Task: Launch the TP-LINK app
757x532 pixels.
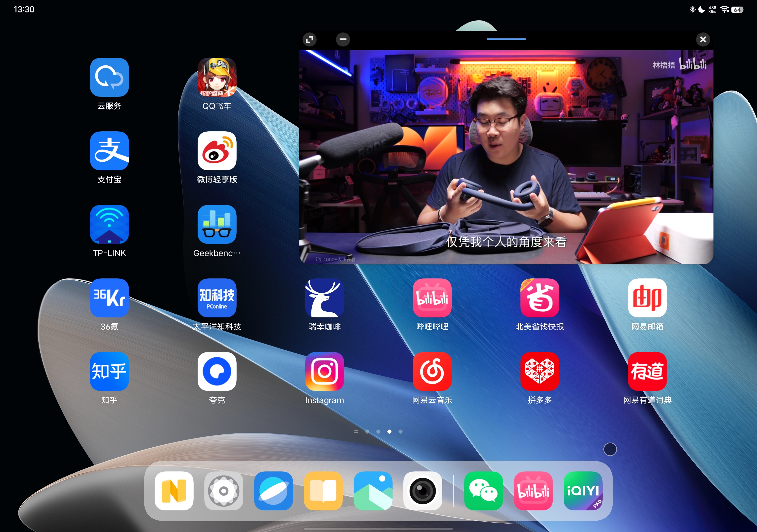Action: (x=109, y=224)
